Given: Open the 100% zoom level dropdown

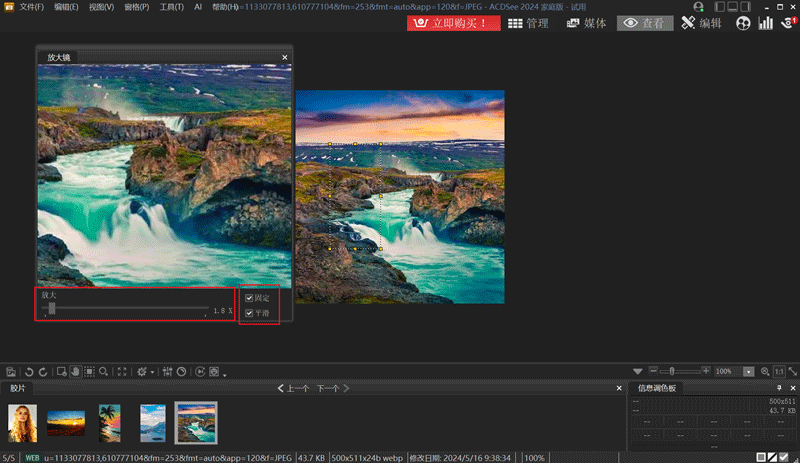Looking at the screenshot, I should [x=749, y=371].
